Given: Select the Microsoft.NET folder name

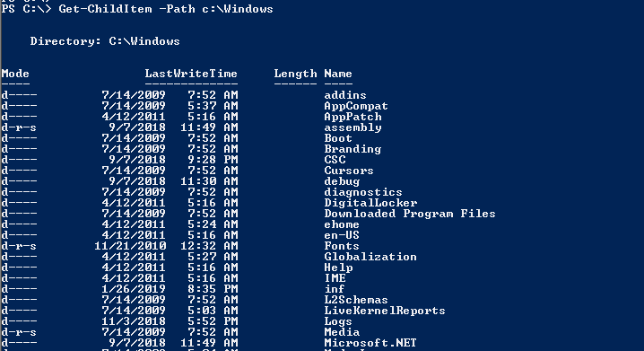Looking at the screenshot, I should tap(370, 342).
